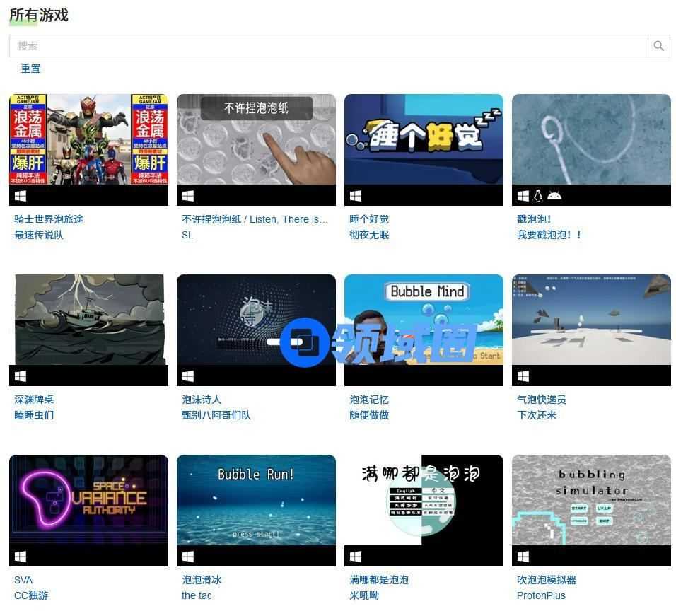The image size is (676, 616).
Task: Click the Android icon under 戳泡泡!
Action: click(x=554, y=196)
